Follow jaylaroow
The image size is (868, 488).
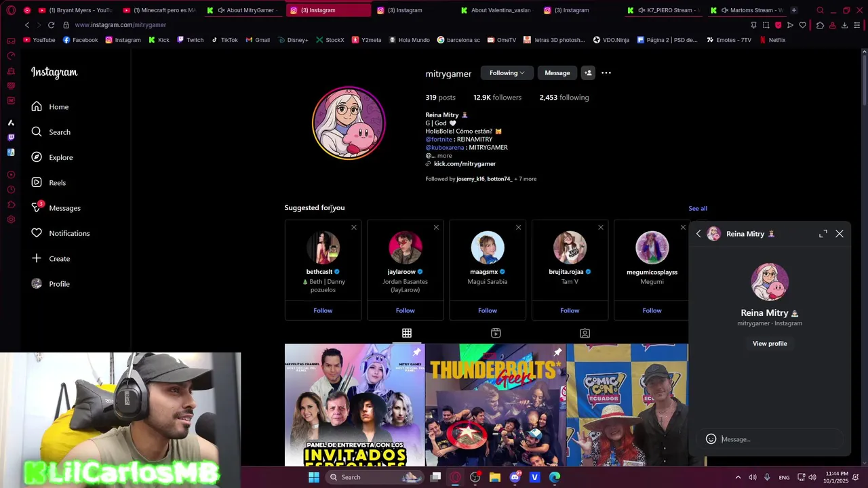[405, 310]
